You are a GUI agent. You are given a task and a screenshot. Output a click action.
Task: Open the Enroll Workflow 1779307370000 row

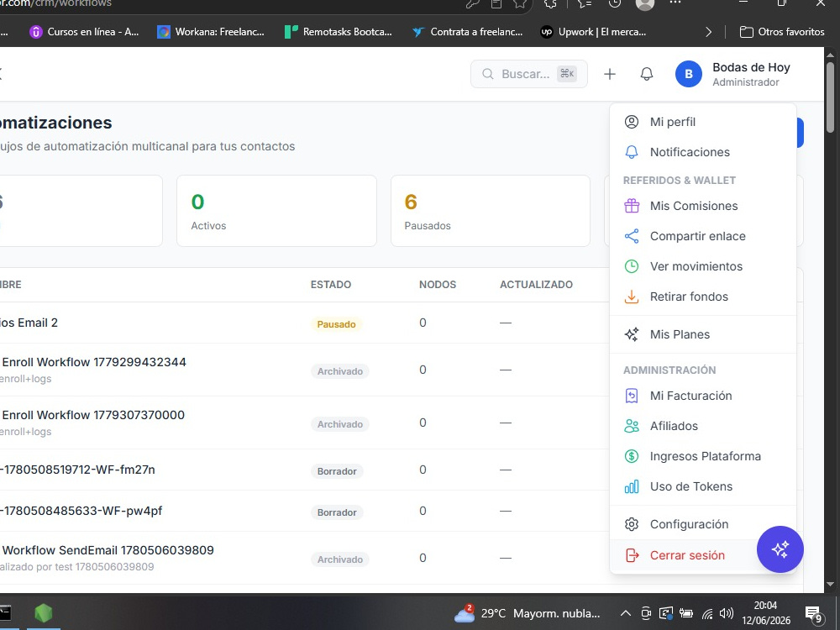pyautogui.click(x=304, y=423)
